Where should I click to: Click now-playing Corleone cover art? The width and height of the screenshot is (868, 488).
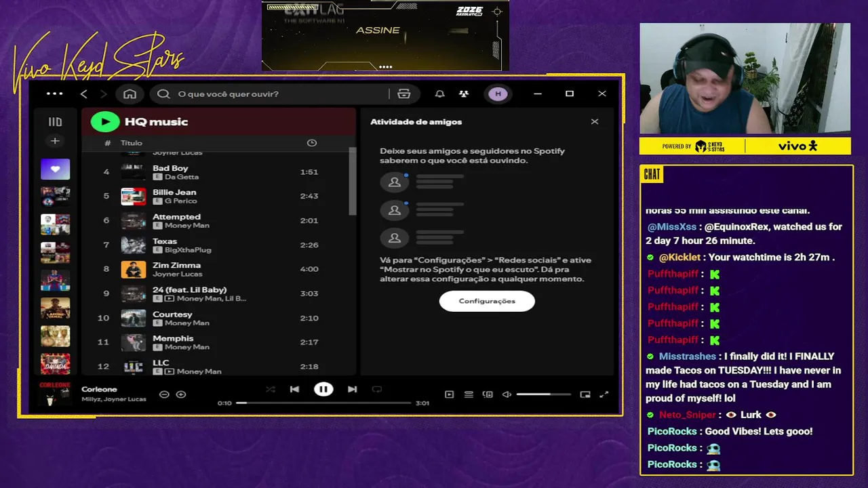[55, 394]
